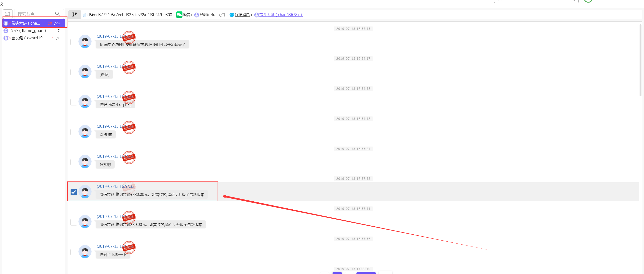Click the branch tree icon in the breadcrumb
The image size is (644, 274).
(74, 15)
